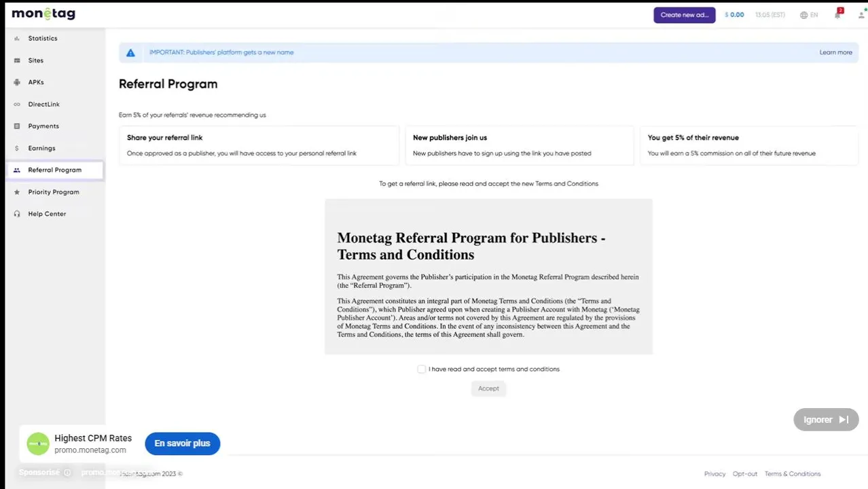
Task: Click the Earnings dollar icon
Action: (x=17, y=148)
